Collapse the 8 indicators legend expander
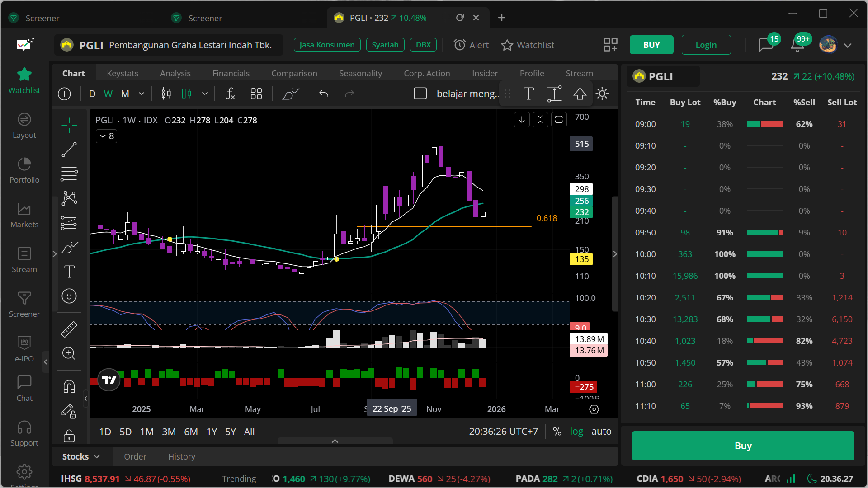This screenshot has width=868, height=488. click(x=107, y=136)
